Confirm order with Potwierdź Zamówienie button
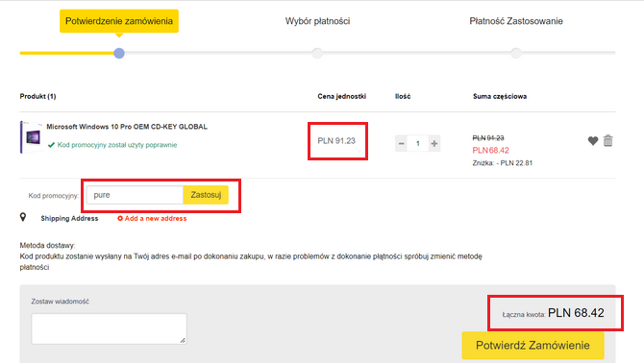This screenshot has height=363, width=644. (x=533, y=346)
